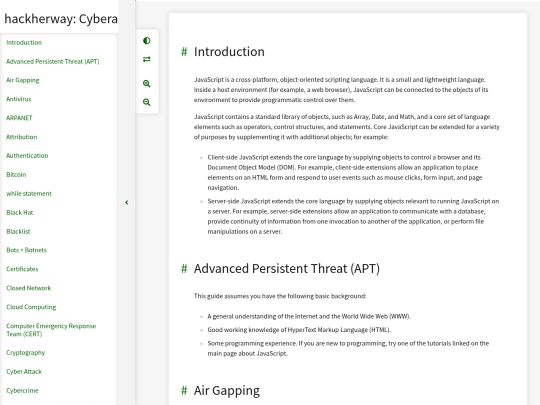
Task: Click the hackherway site title
Action: pos(61,19)
